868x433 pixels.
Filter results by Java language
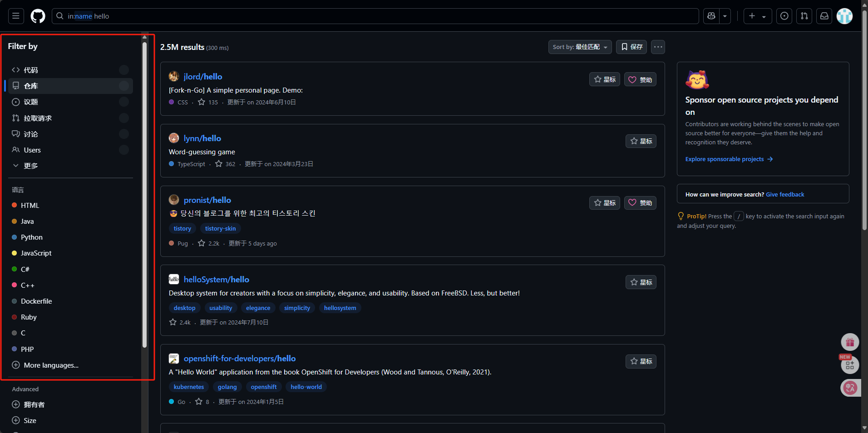(70, 221)
